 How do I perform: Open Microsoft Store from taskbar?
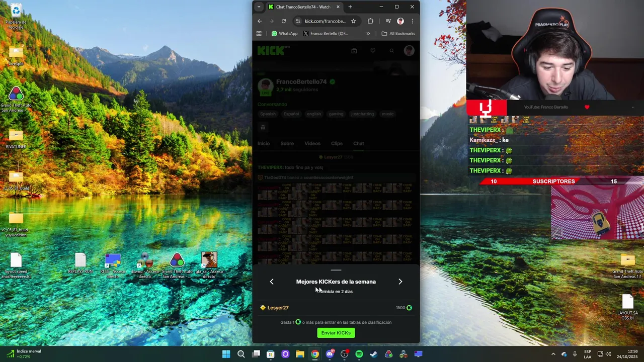[x=271, y=354]
